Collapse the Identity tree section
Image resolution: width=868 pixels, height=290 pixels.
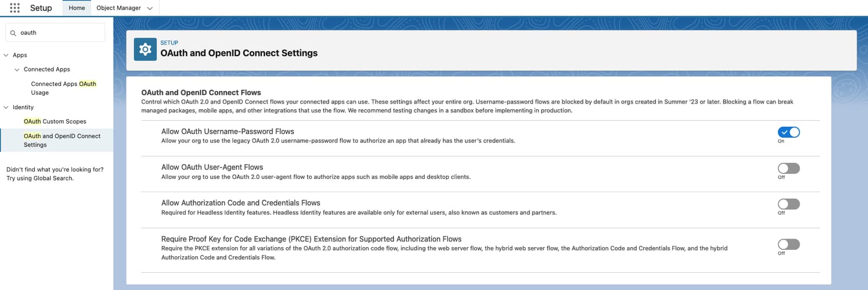tap(6, 107)
